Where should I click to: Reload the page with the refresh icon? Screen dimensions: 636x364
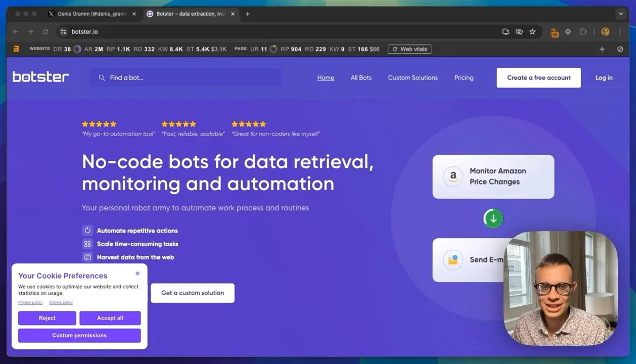click(46, 32)
